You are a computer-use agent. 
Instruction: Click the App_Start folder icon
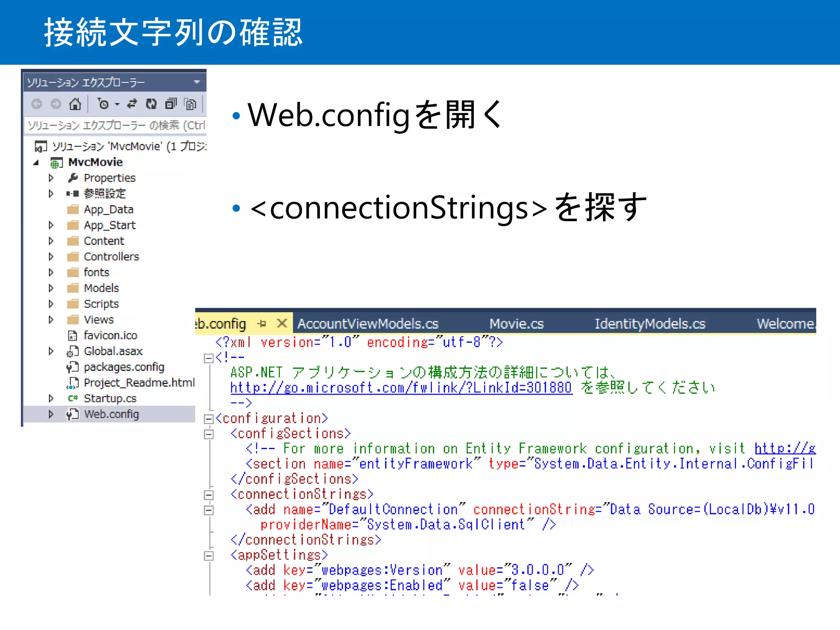coord(73,225)
